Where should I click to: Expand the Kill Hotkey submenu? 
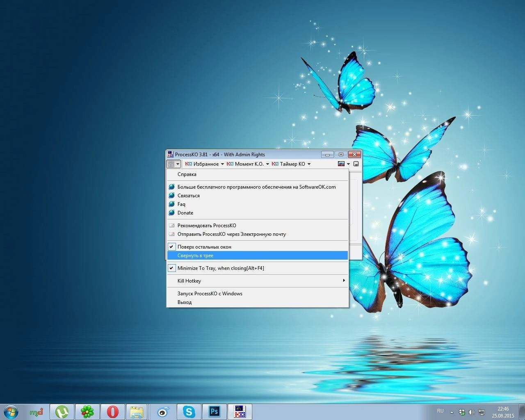click(257, 281)
